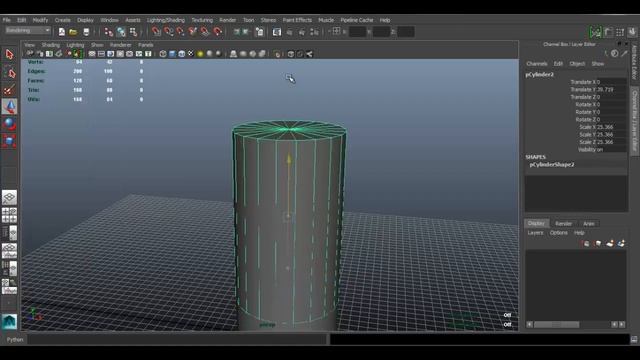
Task: Open Channel Box Object menu
Action: pyautogui.click(x=577, y=64)
